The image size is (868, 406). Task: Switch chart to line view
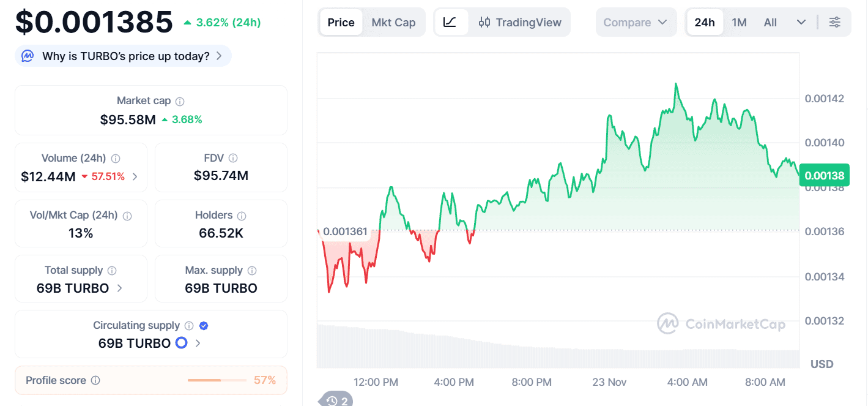pos(450,23)
